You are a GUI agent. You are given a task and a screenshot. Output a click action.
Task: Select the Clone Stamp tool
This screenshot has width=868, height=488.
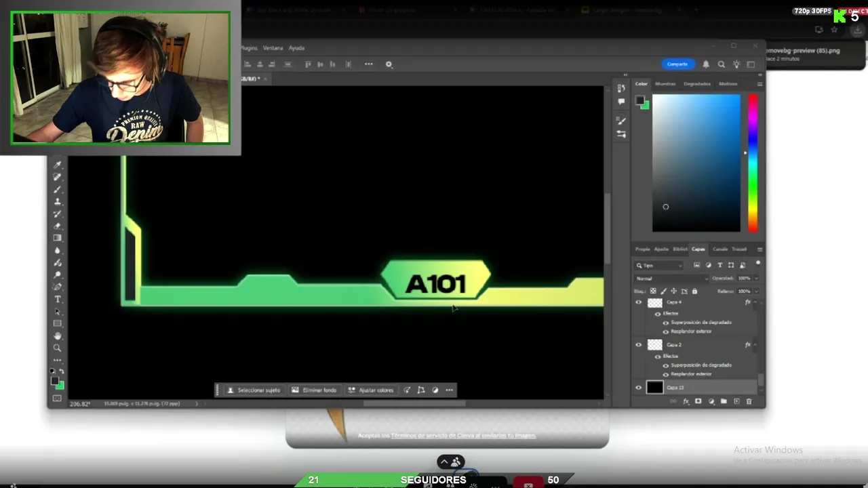pos(58,201)
